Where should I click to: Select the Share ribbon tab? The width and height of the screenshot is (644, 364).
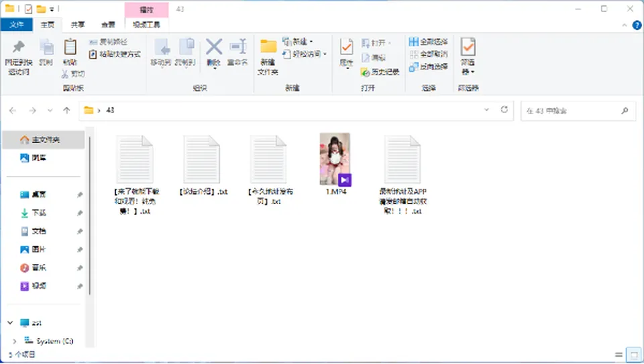tap(78, 25)
